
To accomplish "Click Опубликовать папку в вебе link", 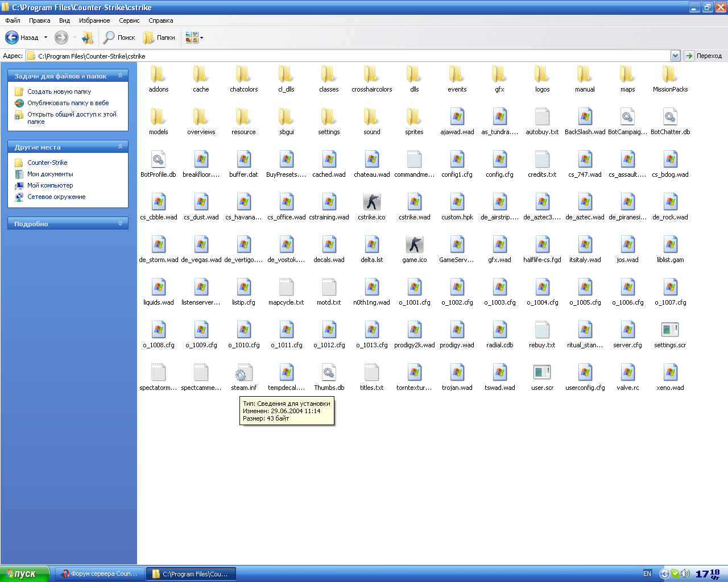I will [68, 103].
